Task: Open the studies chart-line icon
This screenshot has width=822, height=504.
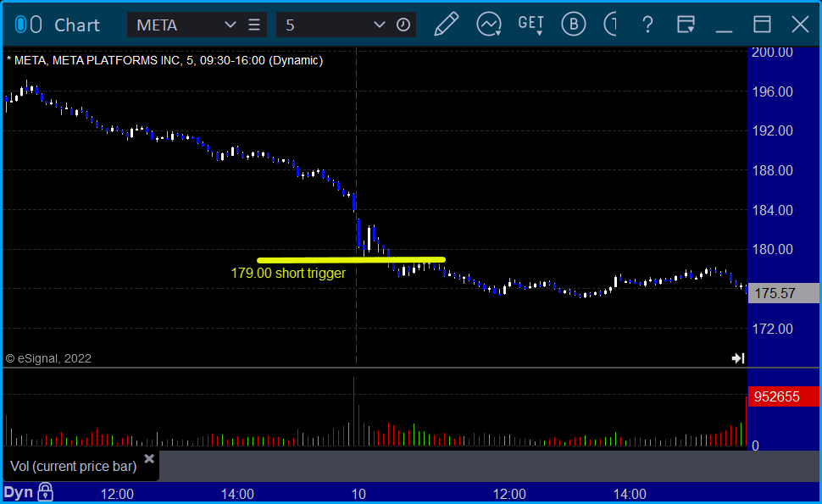Action: [489, 24]
